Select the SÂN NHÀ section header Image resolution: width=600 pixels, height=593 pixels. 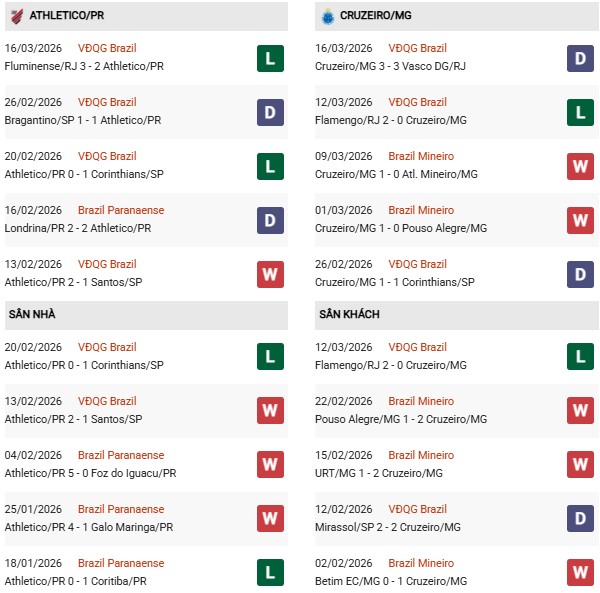tap(32, 314)
